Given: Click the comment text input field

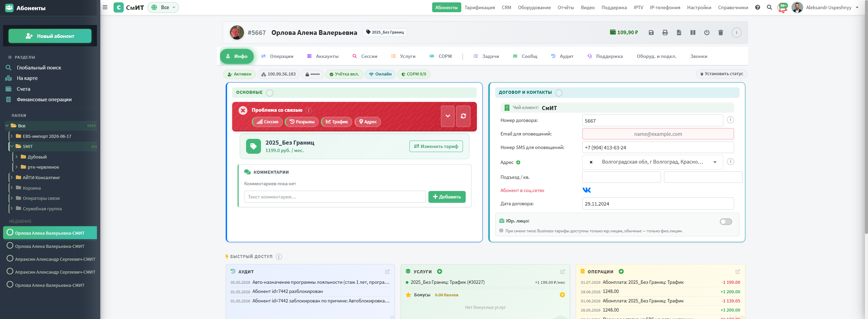Looking at the screenshot, I should [335, 197].
